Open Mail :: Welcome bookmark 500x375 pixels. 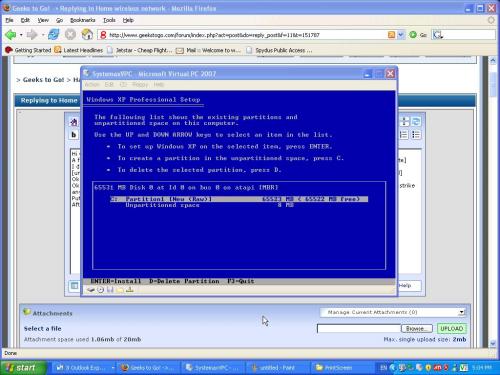(208, 50)
